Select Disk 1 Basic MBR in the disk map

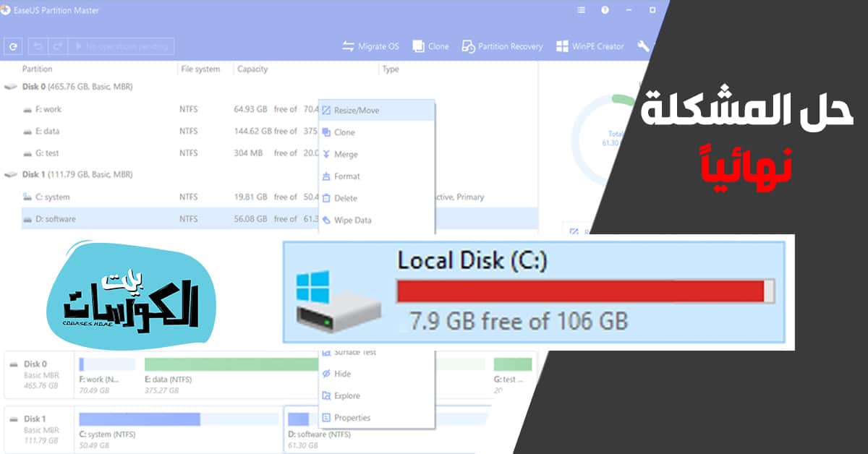pos(40,429)
